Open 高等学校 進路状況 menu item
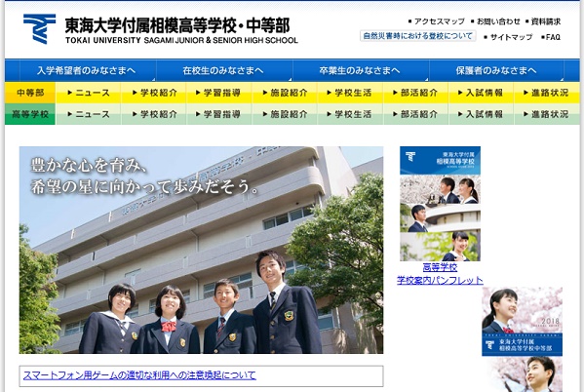 tap(546, 114)
